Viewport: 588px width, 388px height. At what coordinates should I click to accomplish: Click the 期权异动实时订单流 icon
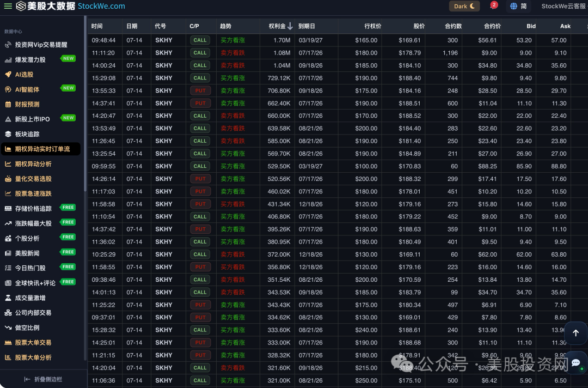[x=8, y=149]
